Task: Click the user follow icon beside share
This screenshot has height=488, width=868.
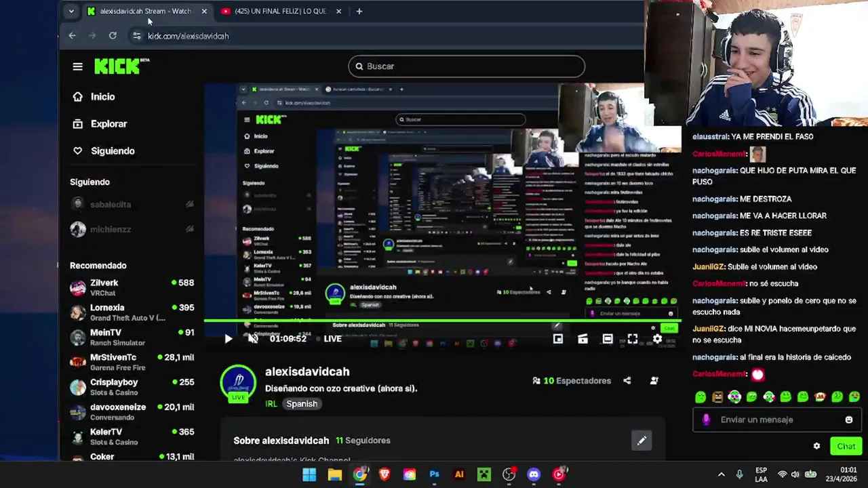Action: [x=654, y=381]
